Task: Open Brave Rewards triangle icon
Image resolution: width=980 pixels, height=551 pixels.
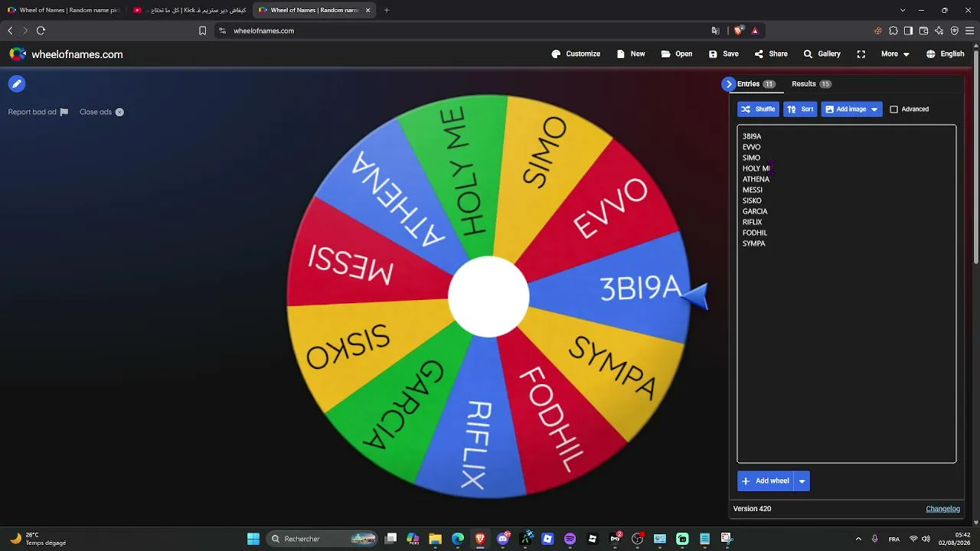Action: pos(755,31)
